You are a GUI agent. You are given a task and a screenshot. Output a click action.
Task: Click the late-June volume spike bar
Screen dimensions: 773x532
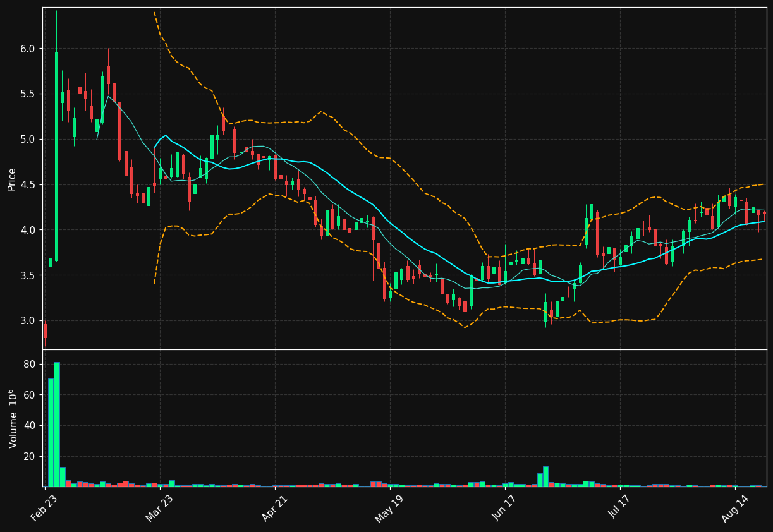545,476
